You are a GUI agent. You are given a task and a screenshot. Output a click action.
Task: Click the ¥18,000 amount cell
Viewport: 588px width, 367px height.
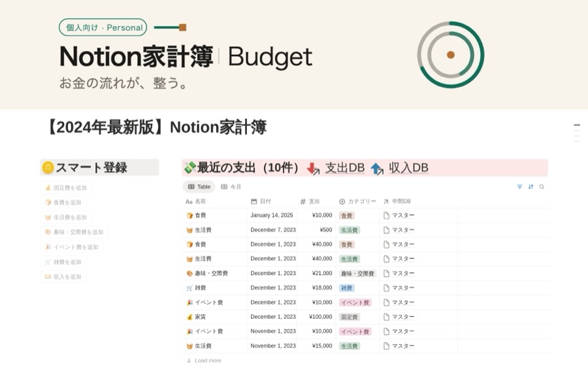[316, 288]
